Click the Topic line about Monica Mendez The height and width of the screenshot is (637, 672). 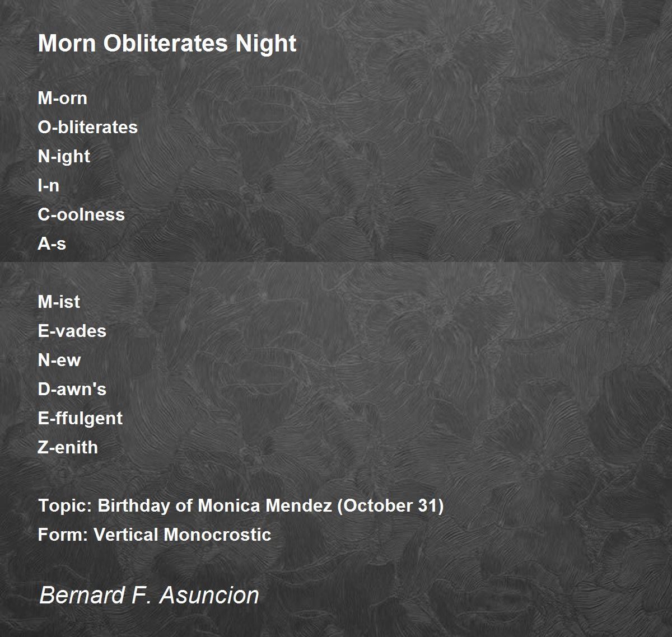pos(241,506)
